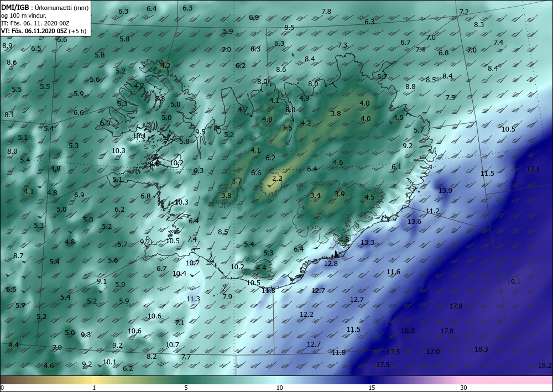The height and width of the screenshot is (392, 553).
Task: Click the 6.1 value label
Action: pos(397,167)
